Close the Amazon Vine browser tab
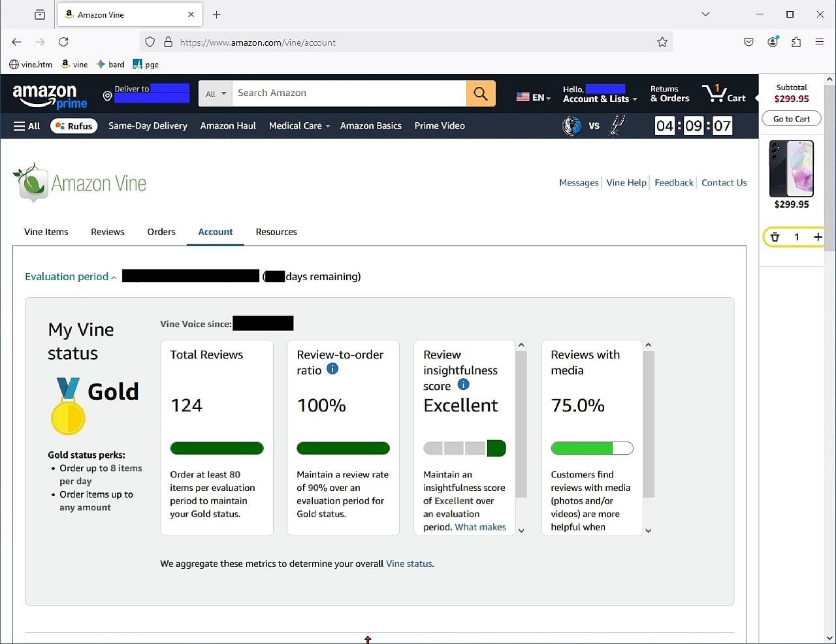 click(x=191, y=14)
